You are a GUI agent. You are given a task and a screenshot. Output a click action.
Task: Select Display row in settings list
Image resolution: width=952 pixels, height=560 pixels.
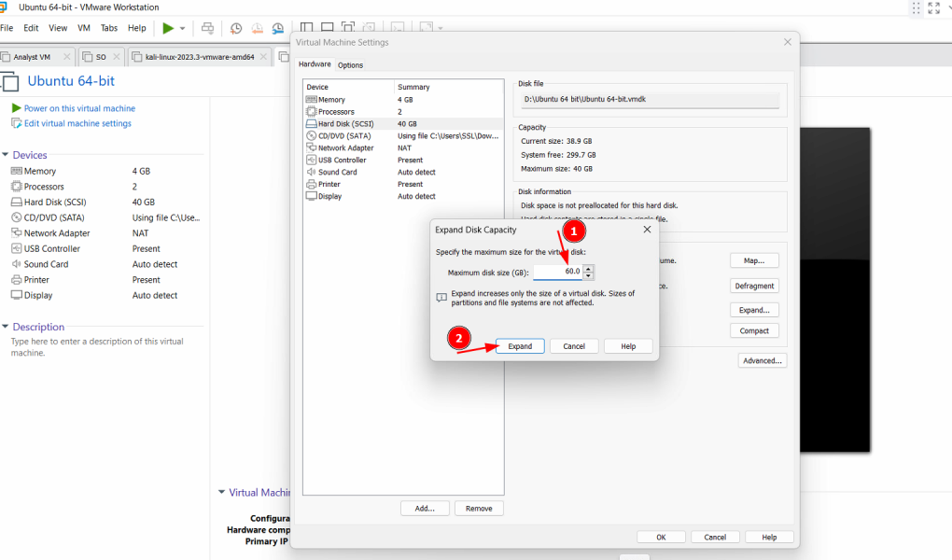(403, 196)
